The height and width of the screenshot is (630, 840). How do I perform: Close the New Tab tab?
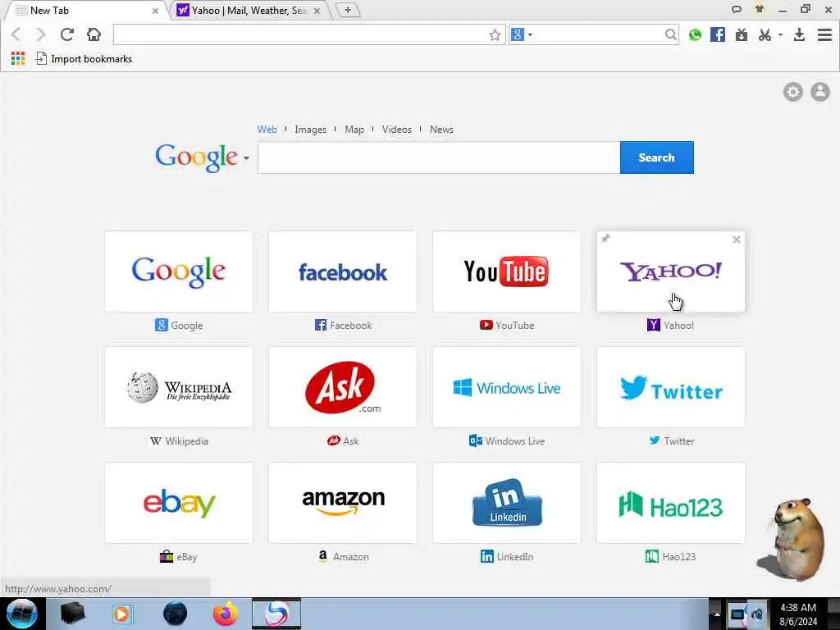(155, 11)
